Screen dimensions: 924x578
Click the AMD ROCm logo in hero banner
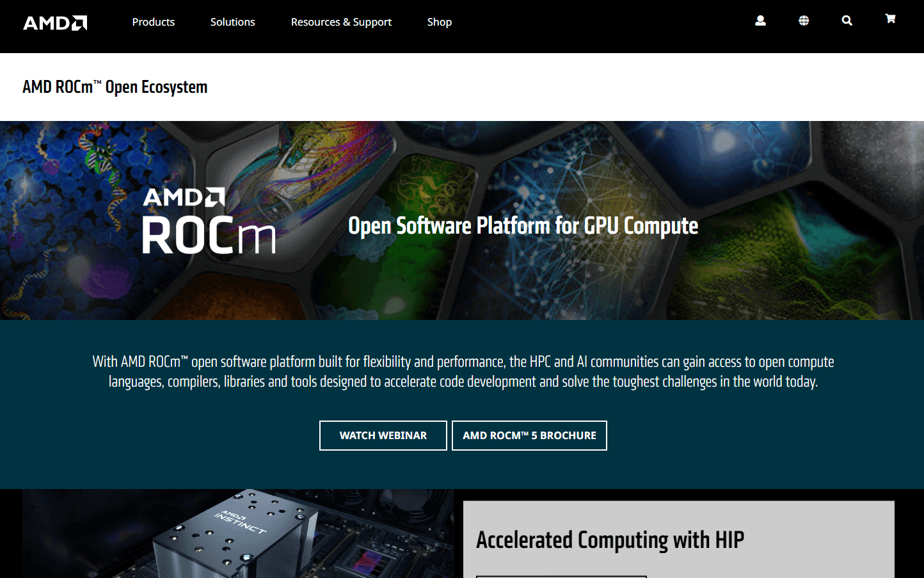click(x=209, y=221)
